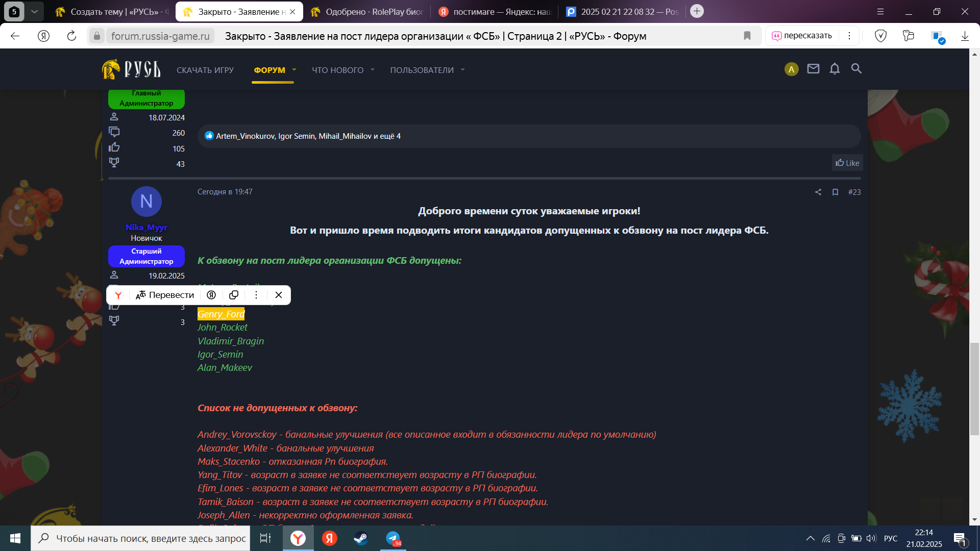Toggle Like on the upper post
Viewport: 980px width, 551px height.
pos(847,163)
